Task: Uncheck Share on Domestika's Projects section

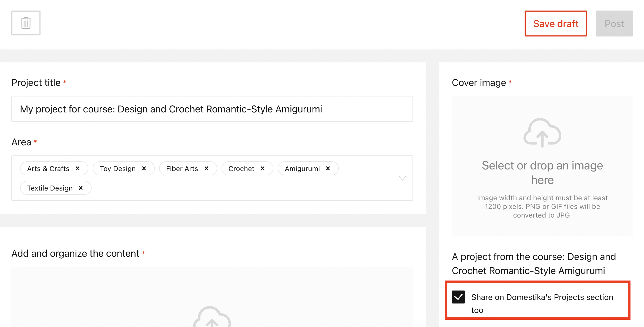Action: (x=458, y=297)
